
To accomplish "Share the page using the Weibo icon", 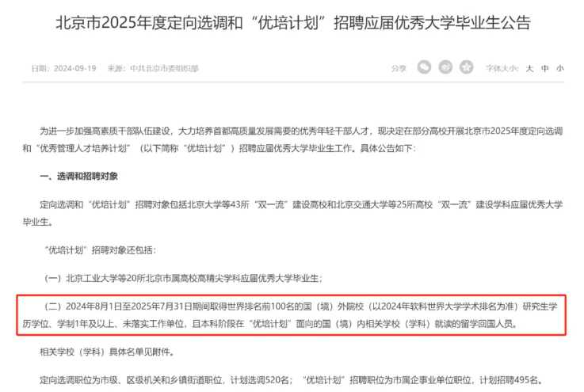I will (x=445, y=67).
